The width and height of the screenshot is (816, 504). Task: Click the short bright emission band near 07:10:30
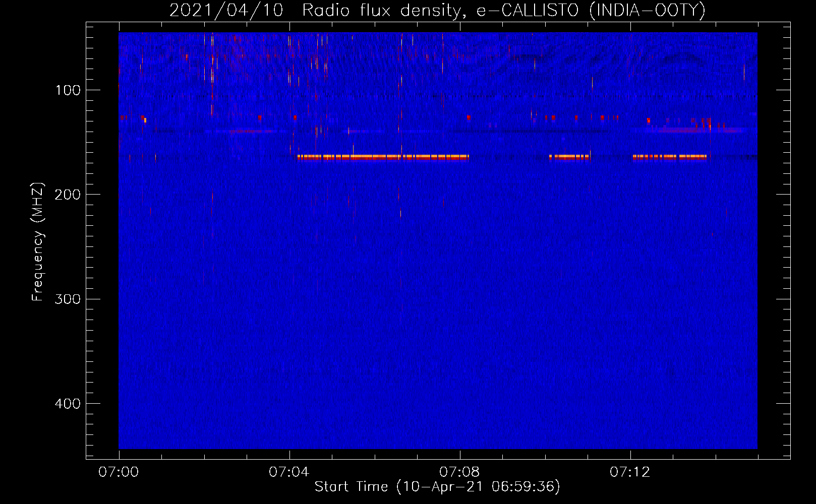click(569, 157)
